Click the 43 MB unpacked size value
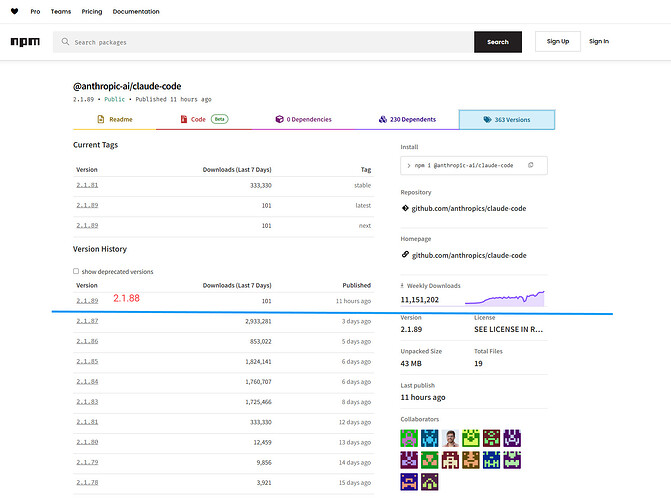 coord(411,363)
